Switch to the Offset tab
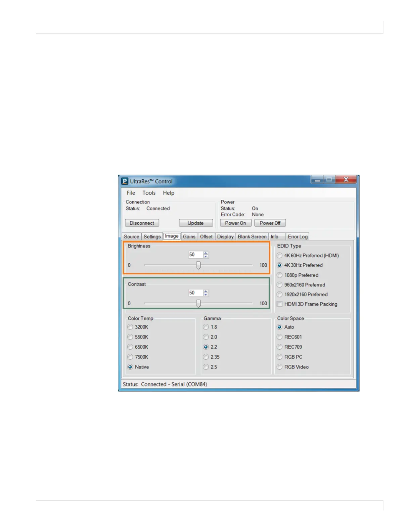Screen dimensions: 411x532 (x=206, y=237)
